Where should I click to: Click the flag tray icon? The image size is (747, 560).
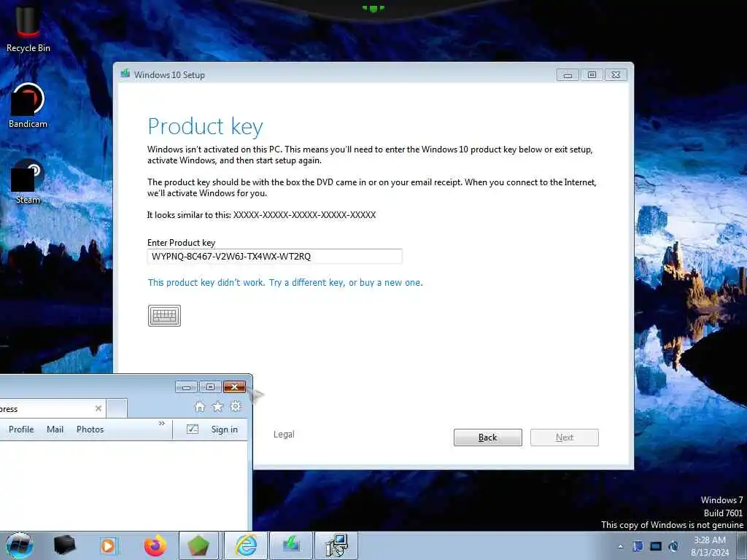point(638,546)
